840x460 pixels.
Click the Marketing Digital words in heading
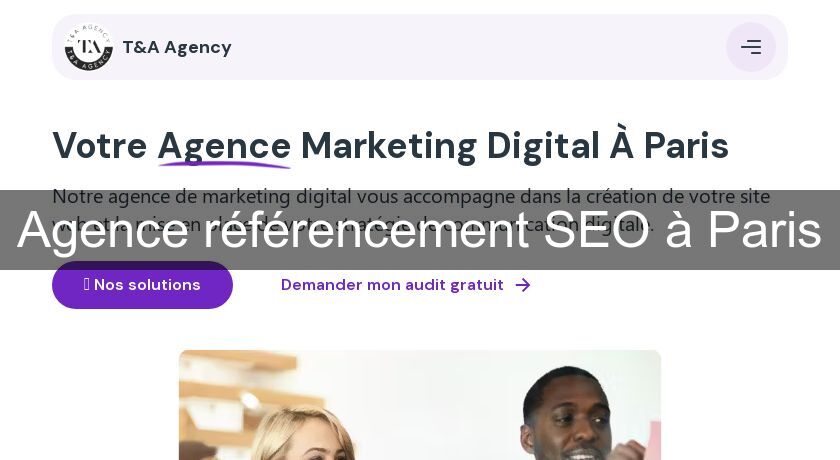(x=450, y=146)
